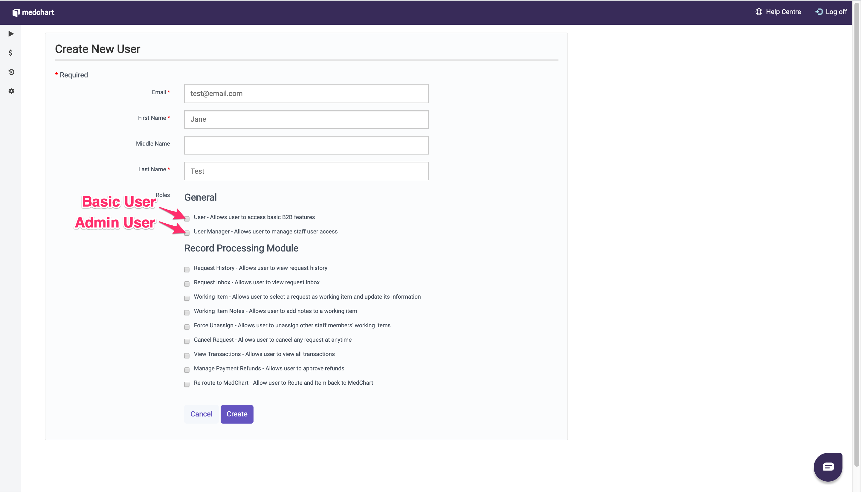Check the User Manager role checkbox

[187, 233]
